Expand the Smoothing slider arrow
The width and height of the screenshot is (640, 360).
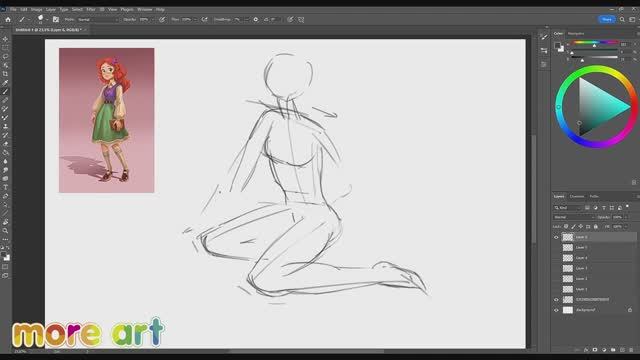click(x=246, y=20)
